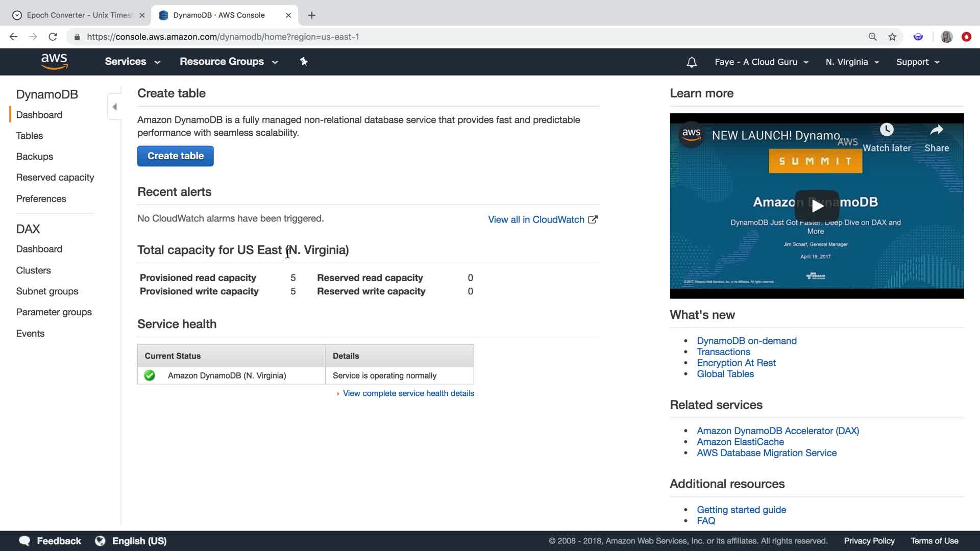Click the AWS logo home icon

pos(54,61)
